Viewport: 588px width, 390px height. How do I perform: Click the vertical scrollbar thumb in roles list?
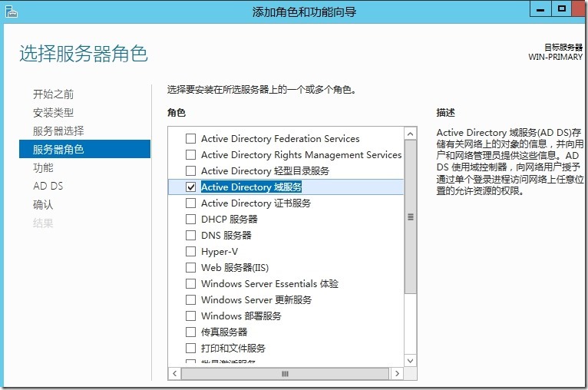pos(410,217)
